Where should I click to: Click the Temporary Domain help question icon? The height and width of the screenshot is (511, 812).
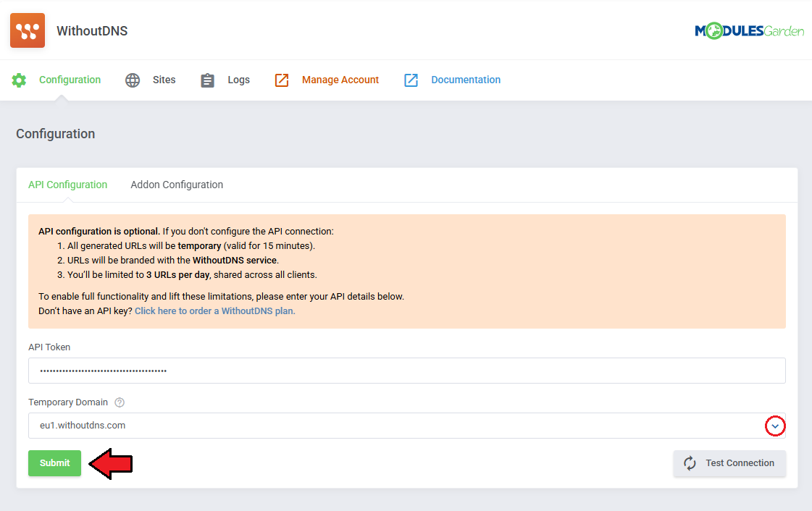(x=120, y=402)
